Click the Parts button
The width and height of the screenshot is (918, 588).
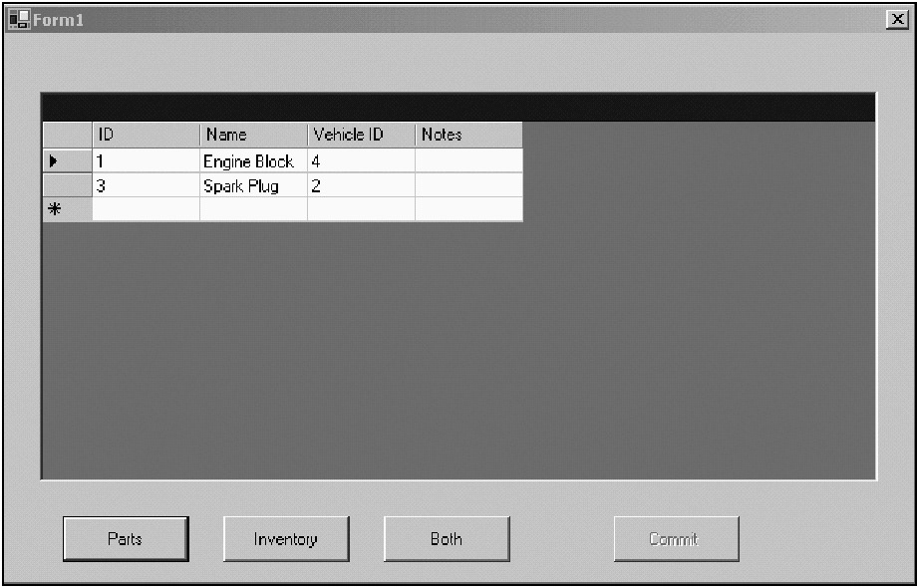[126, 539]
